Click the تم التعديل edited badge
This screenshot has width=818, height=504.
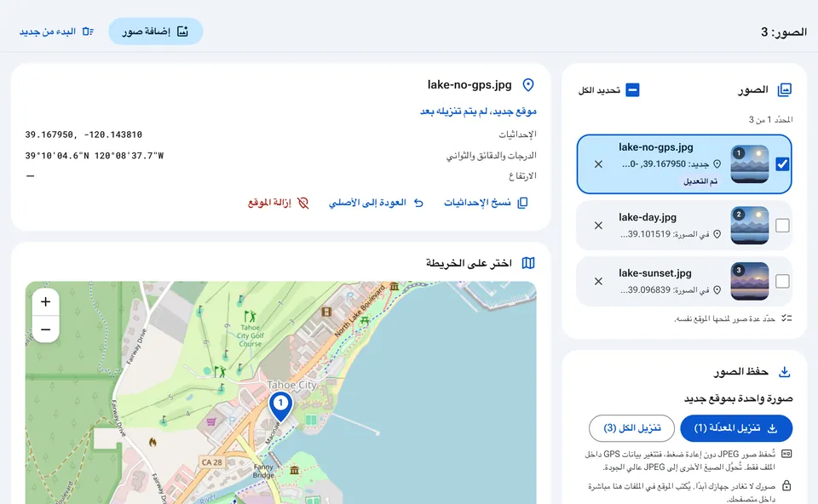pos(700,181)
